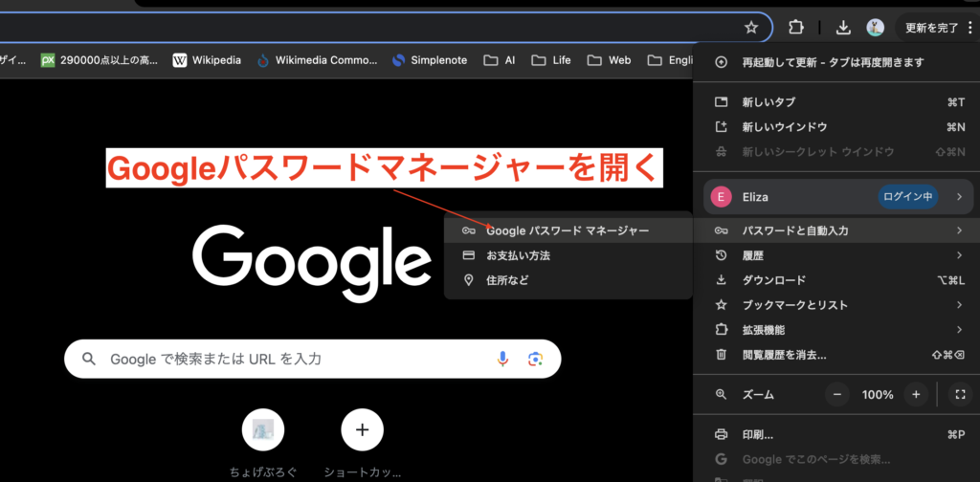This screenshot has height=482, width=980.
Task: Click the magnifier icon beside ズーム
Action: coord(722,395)
